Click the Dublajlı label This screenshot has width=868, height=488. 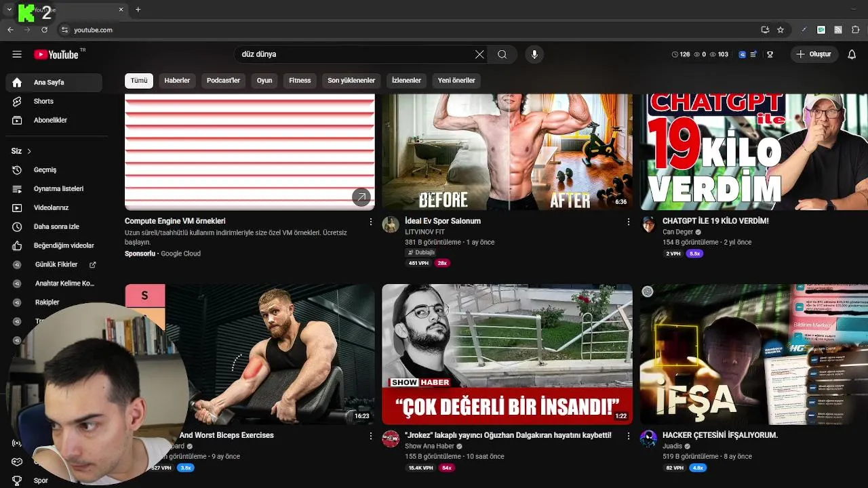(x=420, y=253)
